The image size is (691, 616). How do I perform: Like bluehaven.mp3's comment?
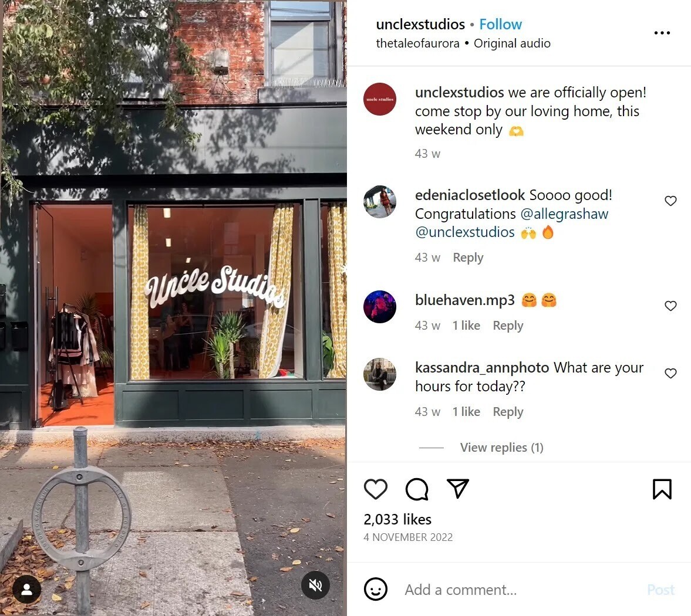670,306
